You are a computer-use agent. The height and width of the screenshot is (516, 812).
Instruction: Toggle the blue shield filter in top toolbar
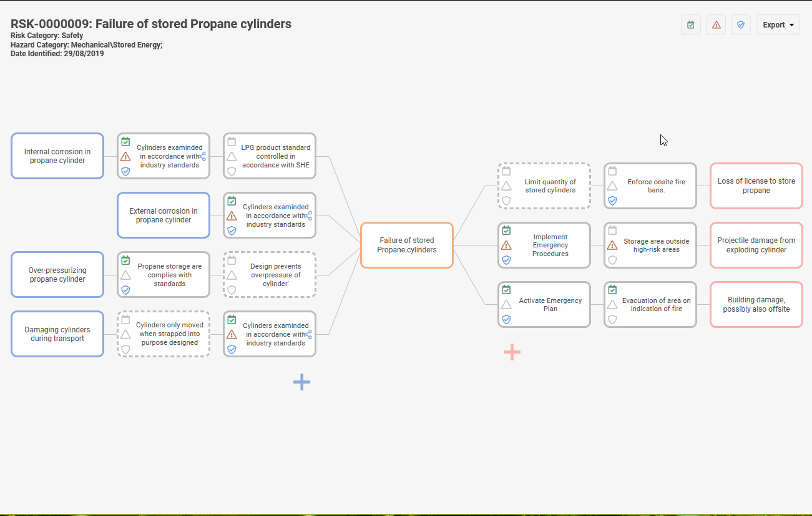tap(741, 25)
